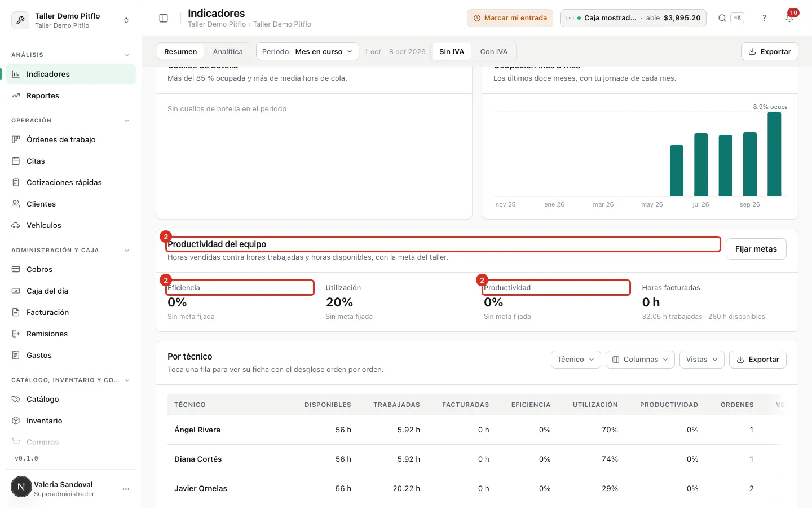Select the Resumen tab
Screen dimensions: 812x508
[x=180, y=51]
